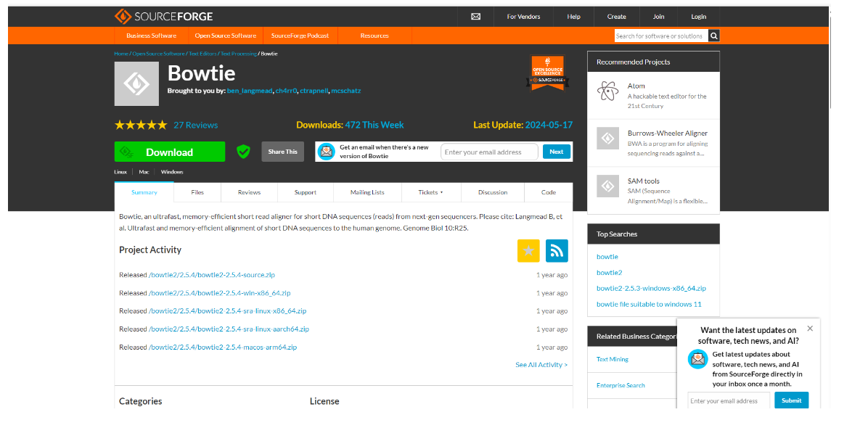Click Login in header
This screenshot has width=868, height=428.
tap(699, 17)
